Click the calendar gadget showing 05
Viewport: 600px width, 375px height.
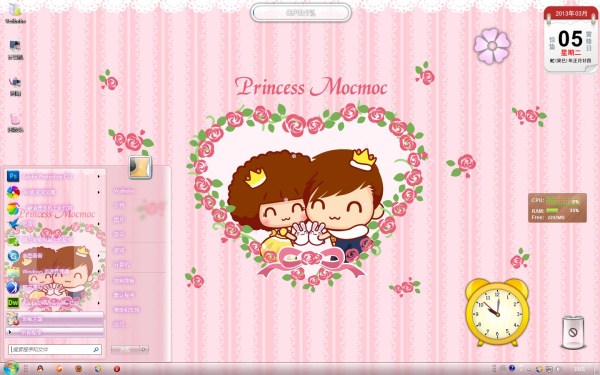click(570, 39)
